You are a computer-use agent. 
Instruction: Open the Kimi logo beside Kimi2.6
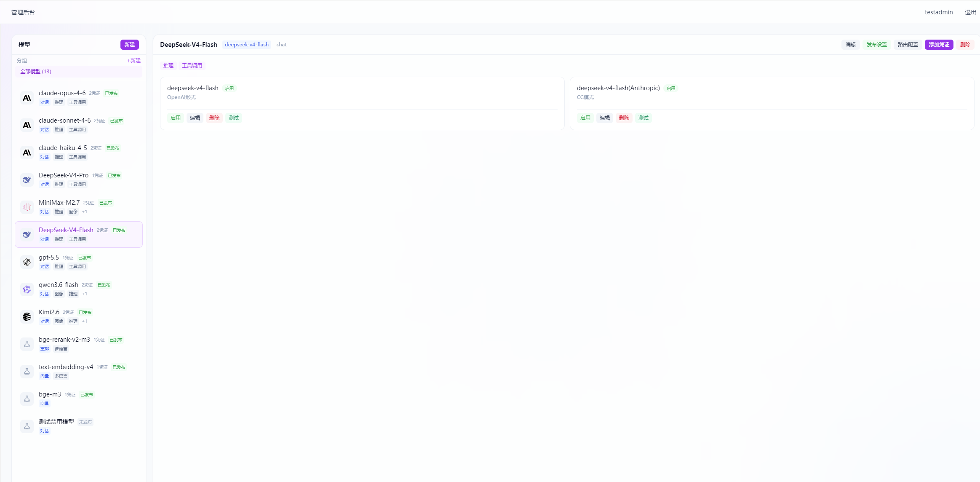27,317
